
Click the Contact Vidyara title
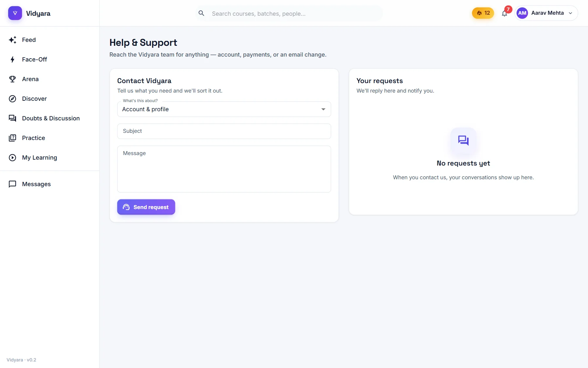pyautogui.click(x=144, y=81)
